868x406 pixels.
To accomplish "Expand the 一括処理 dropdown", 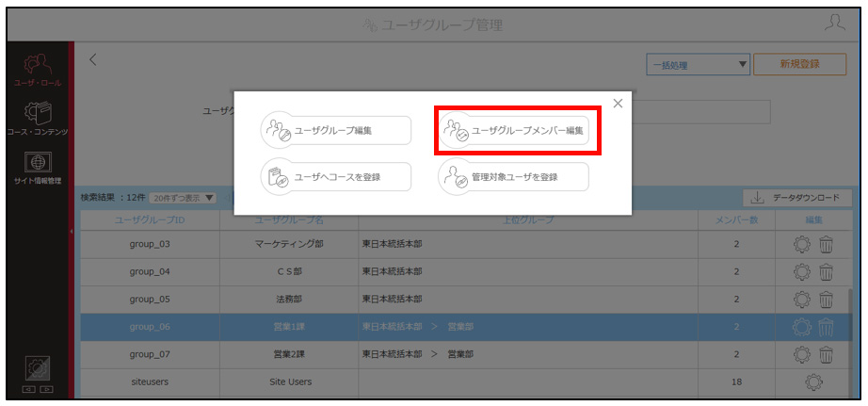I will click(698, 65).
